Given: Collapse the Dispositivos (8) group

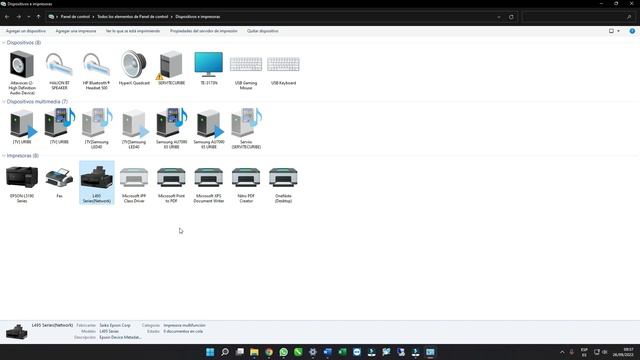Looking at the screenshot, I should (x=4, y=42).
